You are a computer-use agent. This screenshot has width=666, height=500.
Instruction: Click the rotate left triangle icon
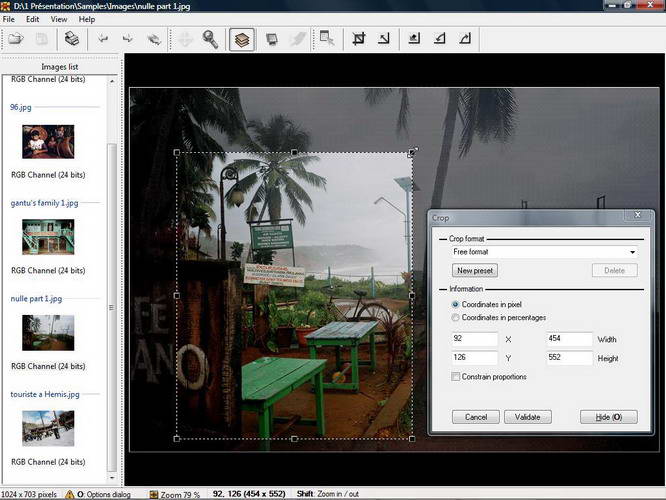tap(440, 39)
